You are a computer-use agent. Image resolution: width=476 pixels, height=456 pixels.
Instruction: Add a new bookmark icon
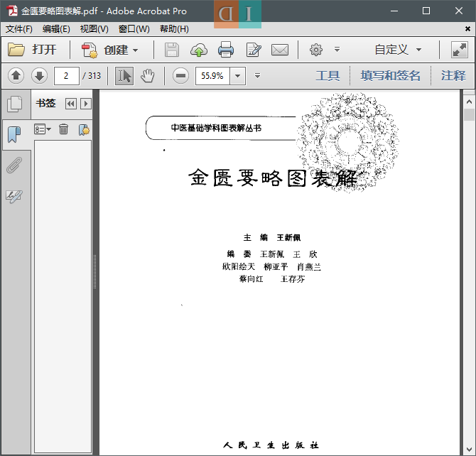click(x=84, y=130)
